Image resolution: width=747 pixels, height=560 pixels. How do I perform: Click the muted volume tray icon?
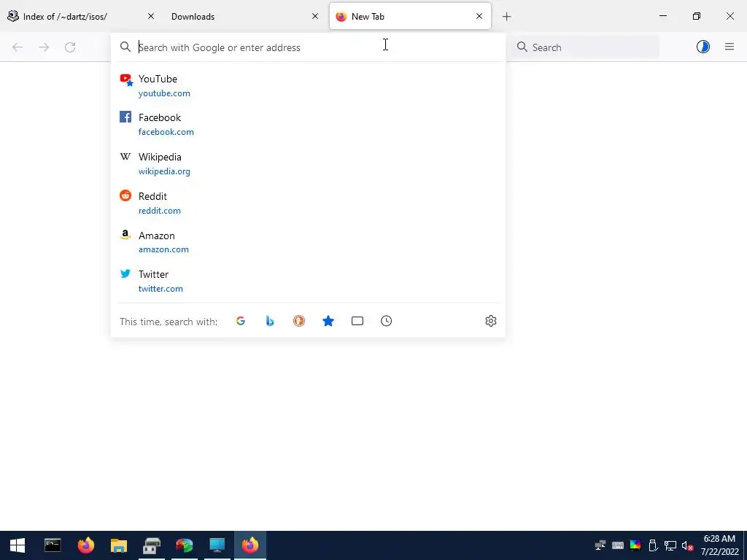click(687, 545)
